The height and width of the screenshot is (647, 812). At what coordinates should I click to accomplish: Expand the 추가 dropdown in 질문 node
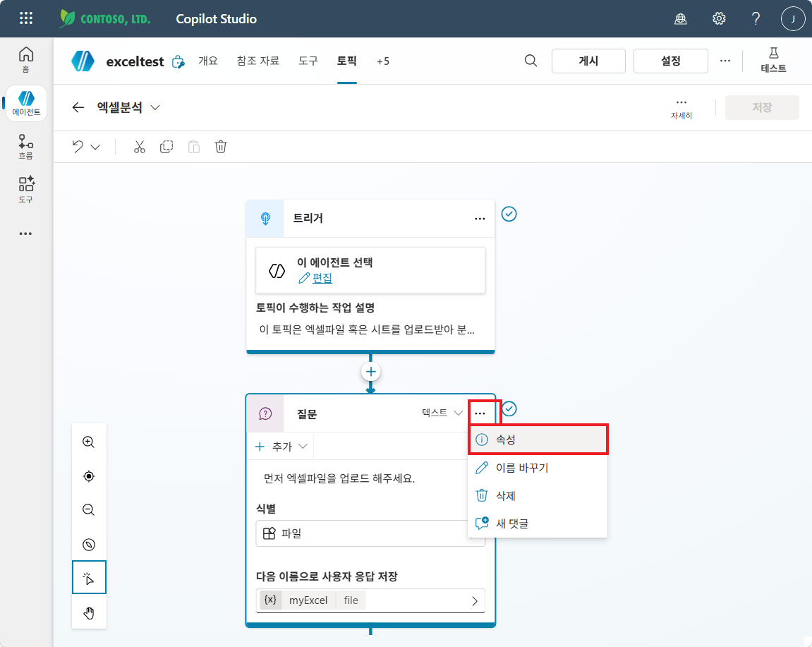coord(281,446)
